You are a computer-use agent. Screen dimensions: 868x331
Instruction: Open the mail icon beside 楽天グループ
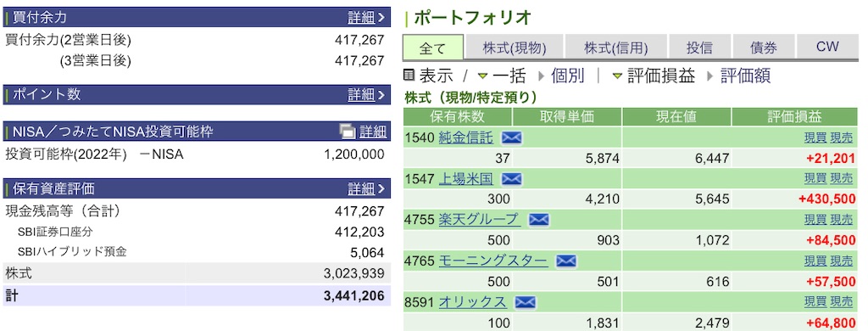[538, 220]
